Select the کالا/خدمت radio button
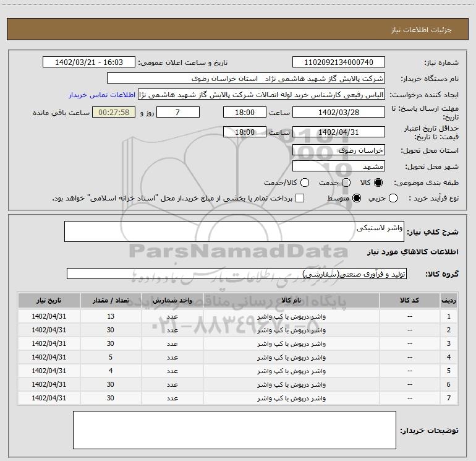 (305, 183)
